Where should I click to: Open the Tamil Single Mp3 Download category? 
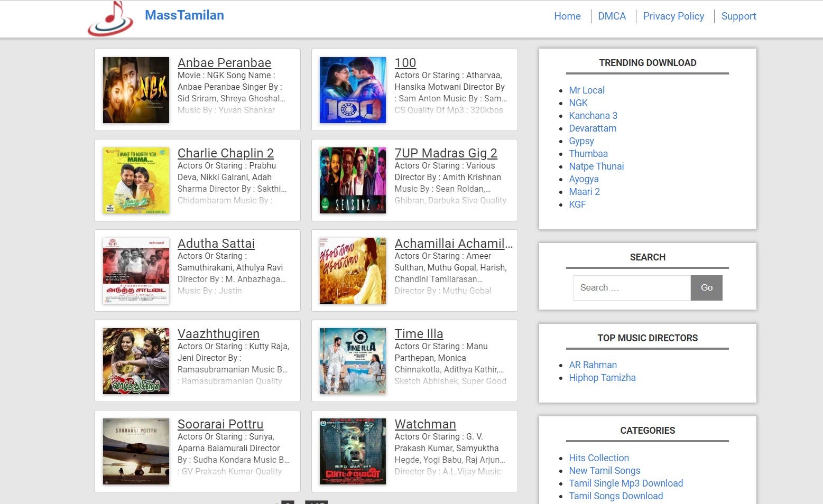[x=626, y=483]
